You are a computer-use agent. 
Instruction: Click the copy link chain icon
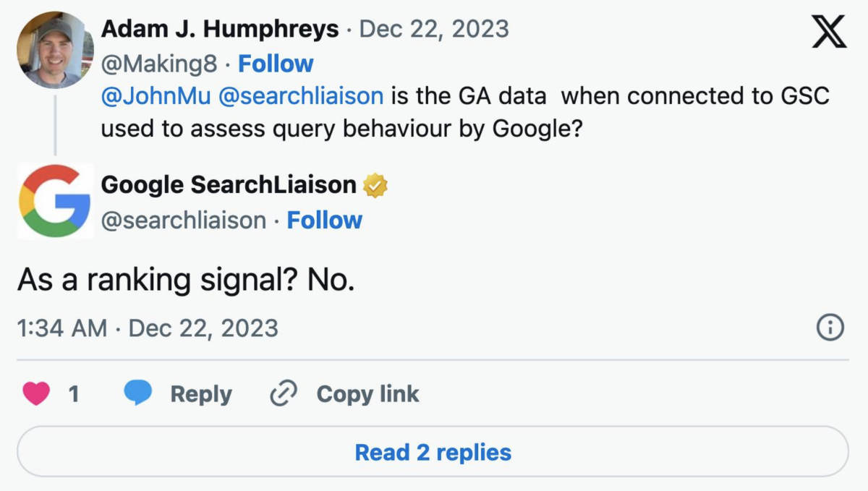(284, 394)
